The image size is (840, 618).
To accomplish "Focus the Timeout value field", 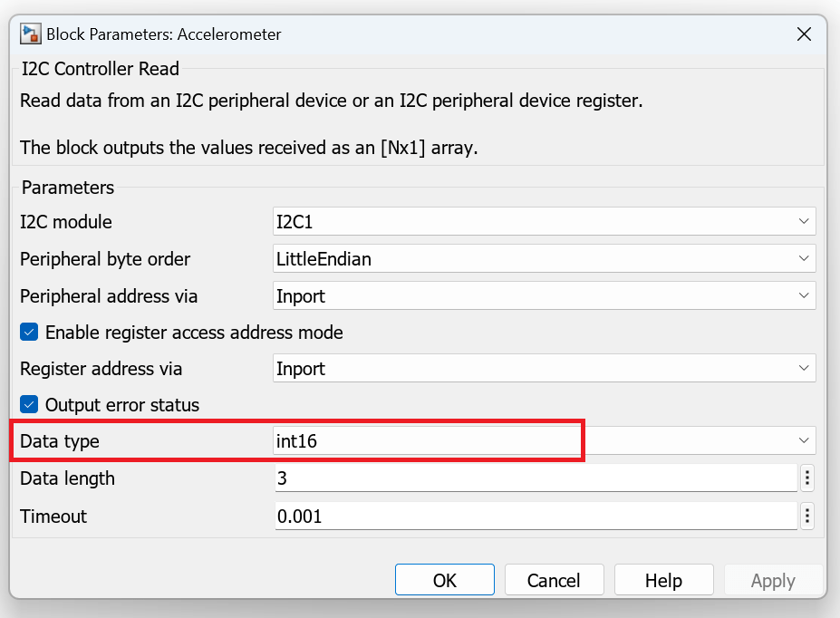I will [x=535, y=517].
